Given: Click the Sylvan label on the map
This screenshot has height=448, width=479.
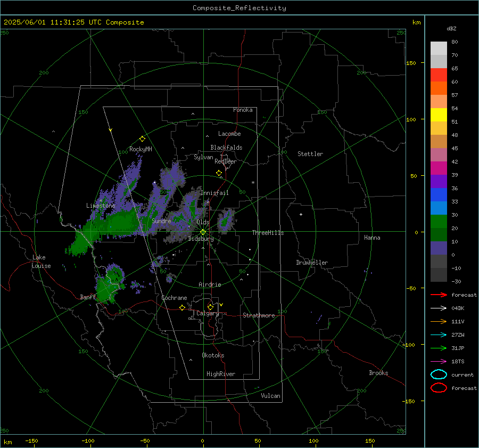Looking at the screenshot, I should point(203,157).
